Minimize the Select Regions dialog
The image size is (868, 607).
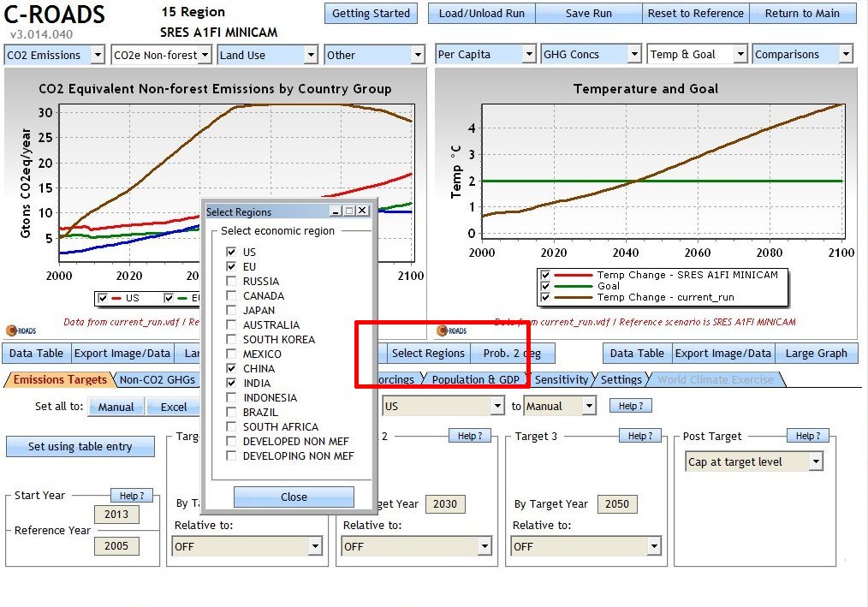pyautogui.click(x=336, y=211)
